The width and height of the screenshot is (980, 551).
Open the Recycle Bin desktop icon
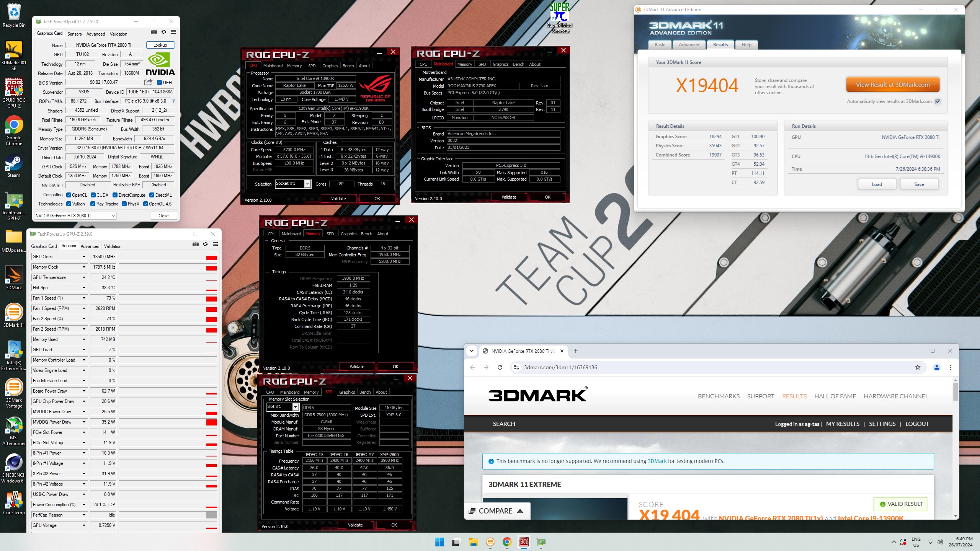coord(14,15)
